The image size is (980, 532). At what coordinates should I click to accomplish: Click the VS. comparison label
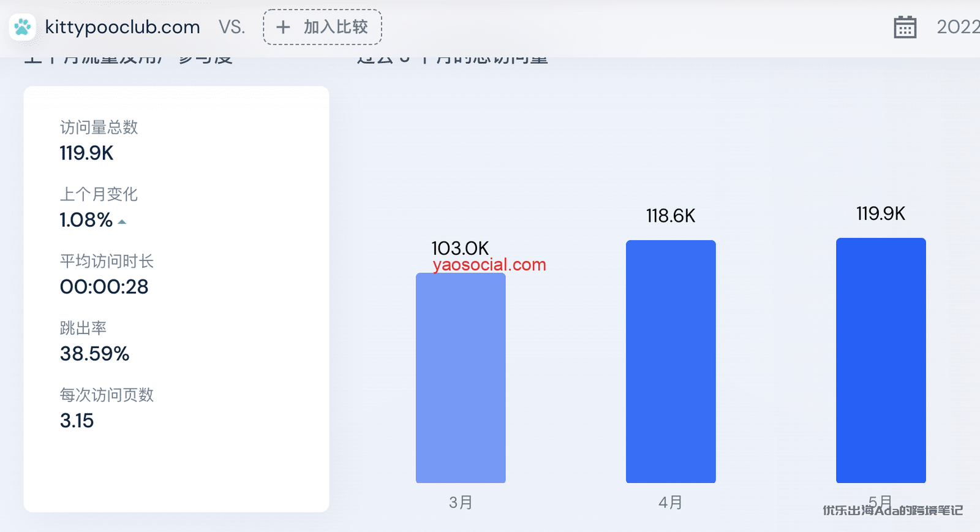[x=232, y=27]
